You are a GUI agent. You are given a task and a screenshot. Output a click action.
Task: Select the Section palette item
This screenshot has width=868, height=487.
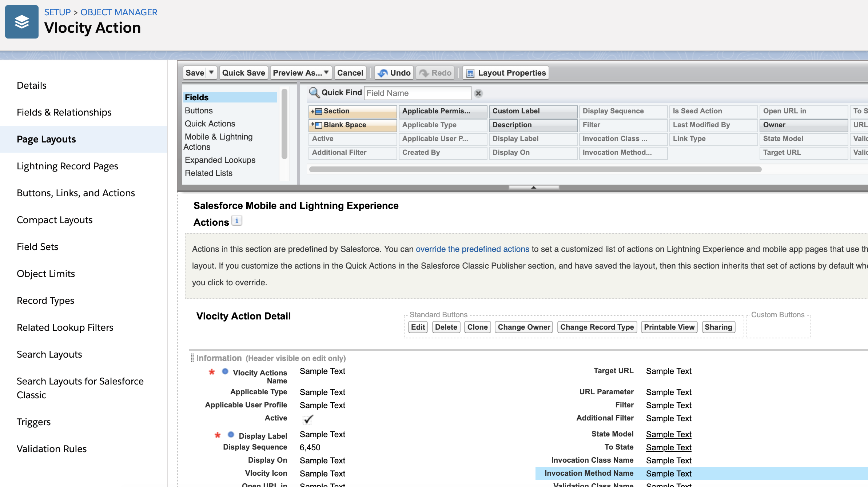(353, 111)
